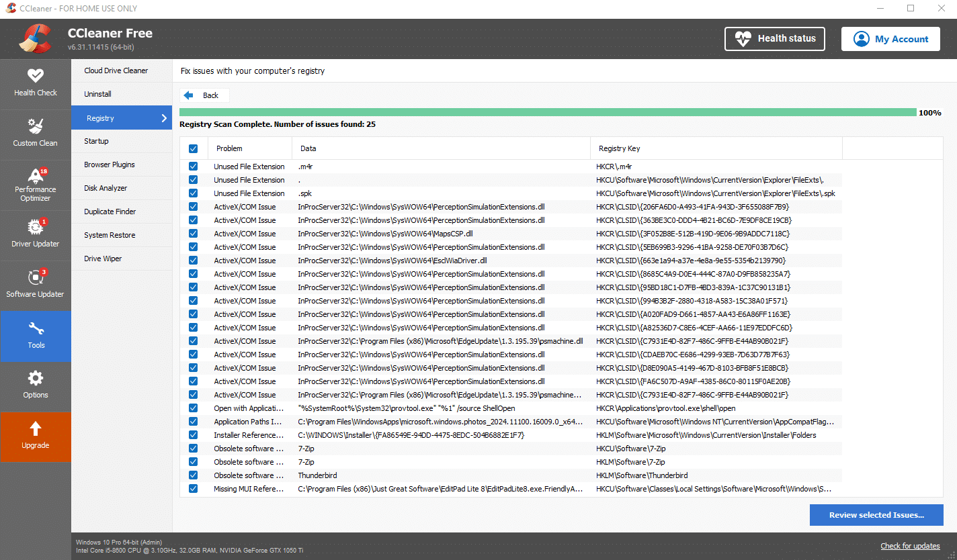Screen dimensions: 957x560
Task: Uncheck the MapsCSP.dll issue checkbox
Action: [x=194, y=234]
